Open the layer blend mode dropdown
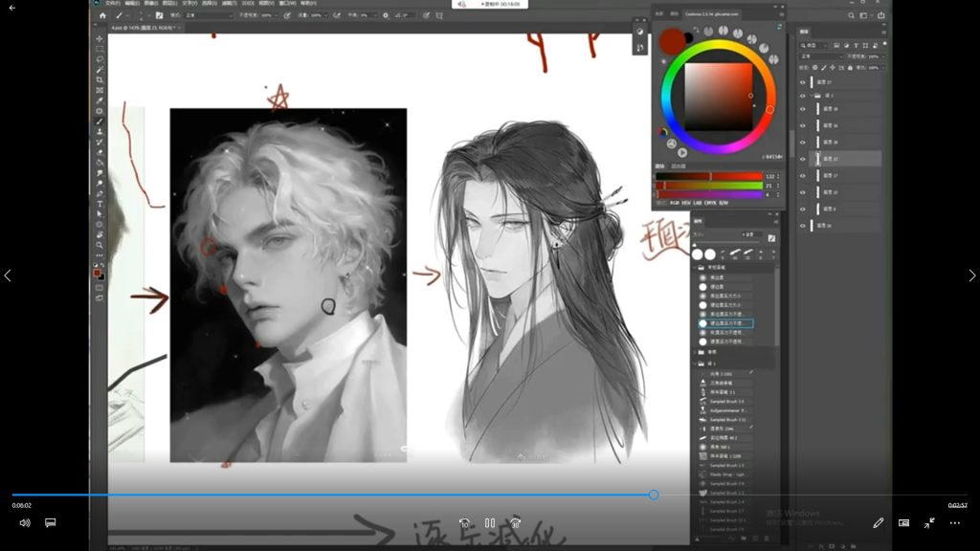The width and height of the screenshot is (980, 551). coord(820,56)
